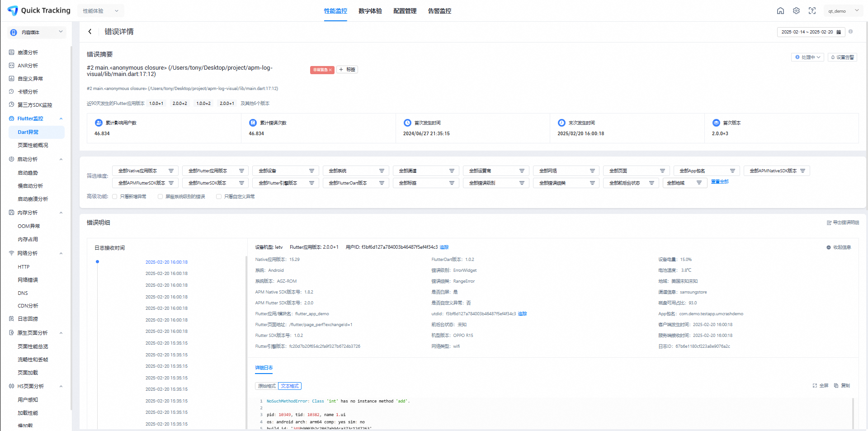Click the 内存分析 sidebar icon

coord(12,213)
